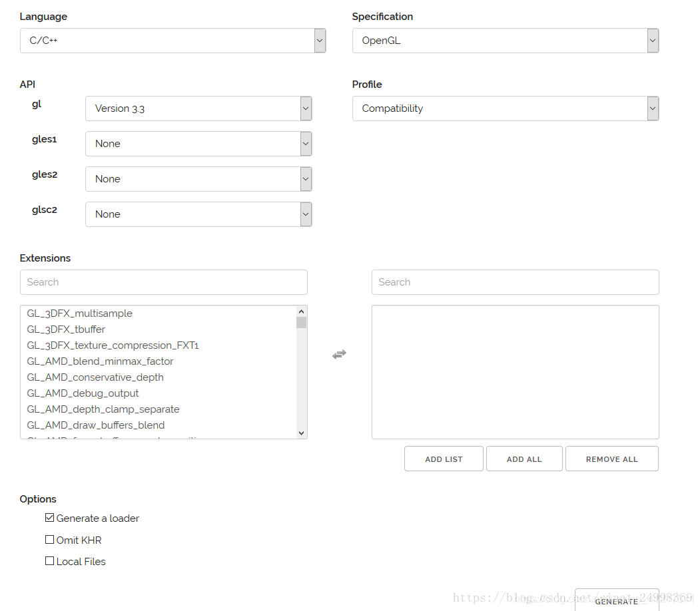Click the swap arrows icon between extension lists
Image resolution: width=700 pixels, height=611 pixels.
[339, 355]
